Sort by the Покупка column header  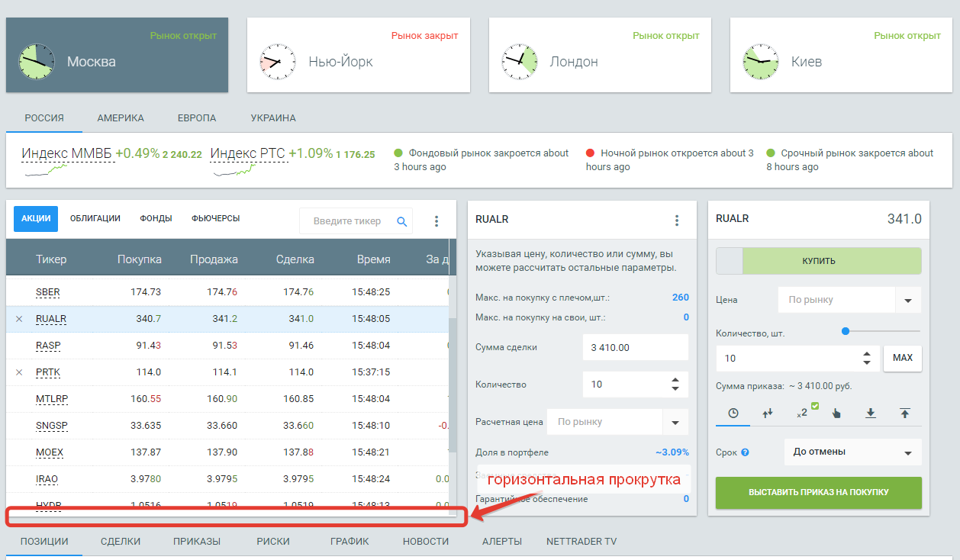click(x=139, y=259)
